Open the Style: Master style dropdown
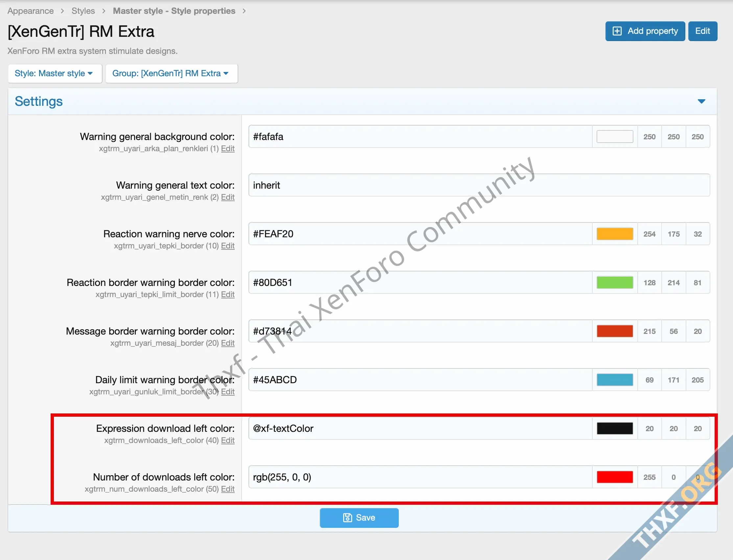The image size is (733, 560). pyautogui.click(x=54, y=73)
